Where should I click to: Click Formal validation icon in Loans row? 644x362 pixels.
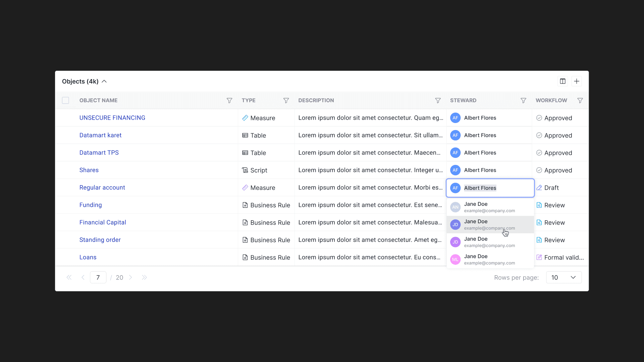539,257
